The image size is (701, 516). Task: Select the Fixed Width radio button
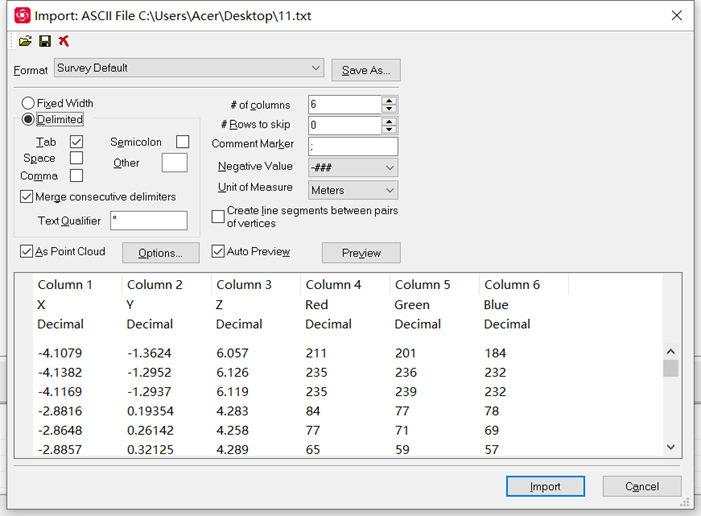[28, 103]
